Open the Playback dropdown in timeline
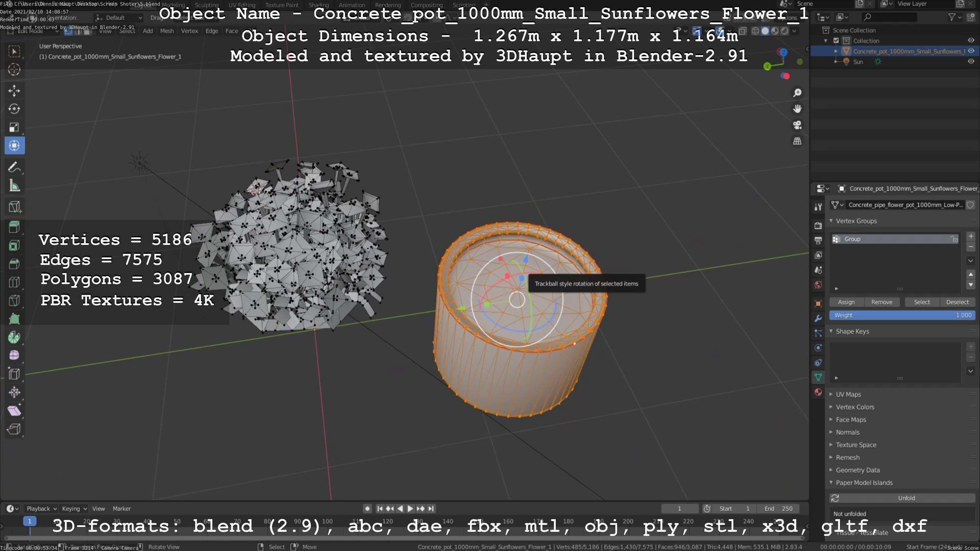 (x=41, y=509)
